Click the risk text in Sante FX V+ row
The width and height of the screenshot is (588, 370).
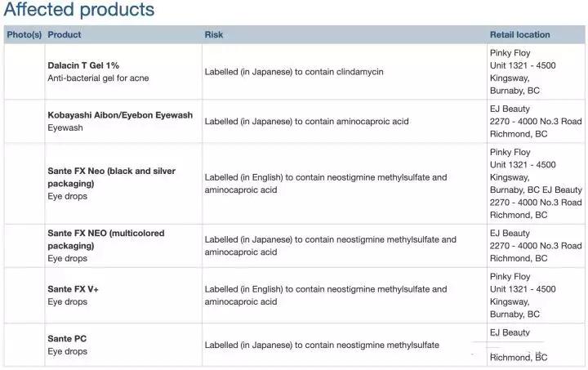point(326,296)
